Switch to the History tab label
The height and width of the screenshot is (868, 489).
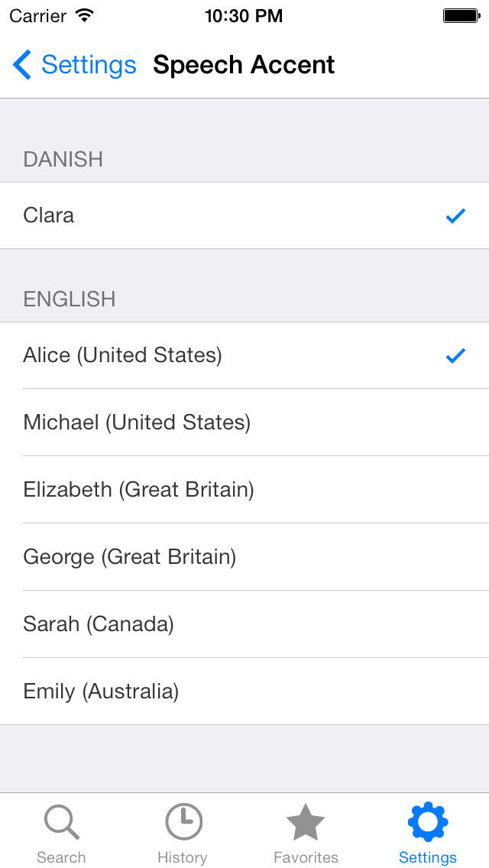182,857
